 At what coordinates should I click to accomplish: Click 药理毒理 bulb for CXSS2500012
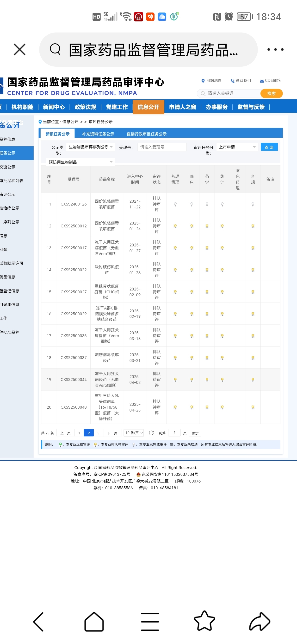175,226
